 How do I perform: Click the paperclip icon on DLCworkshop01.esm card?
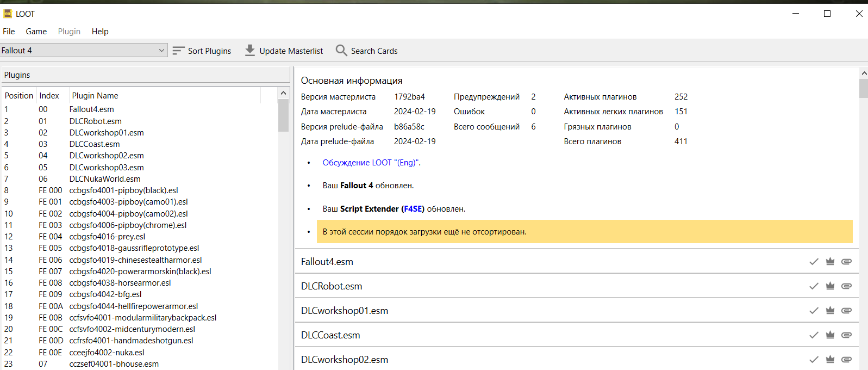point(846,311)
